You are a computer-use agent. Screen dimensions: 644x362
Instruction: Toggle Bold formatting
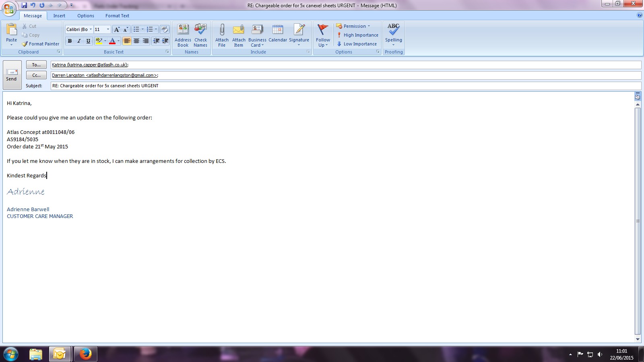pos(70,41)
